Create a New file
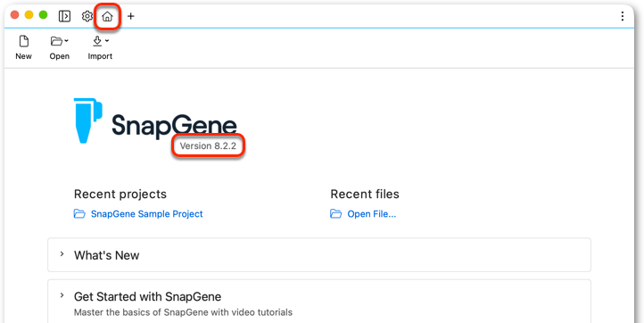This screenshot has height=323, width=644. click(x=23, y=47)
